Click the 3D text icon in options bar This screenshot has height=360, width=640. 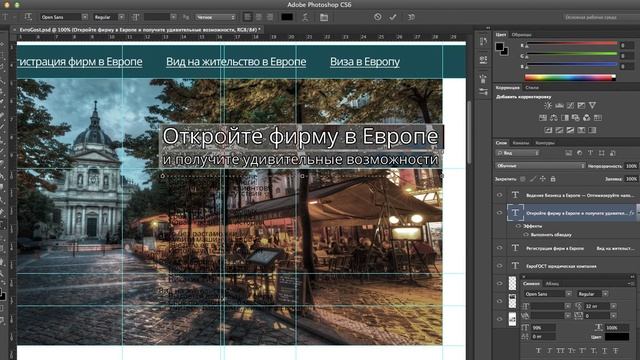tap(411, 17)
